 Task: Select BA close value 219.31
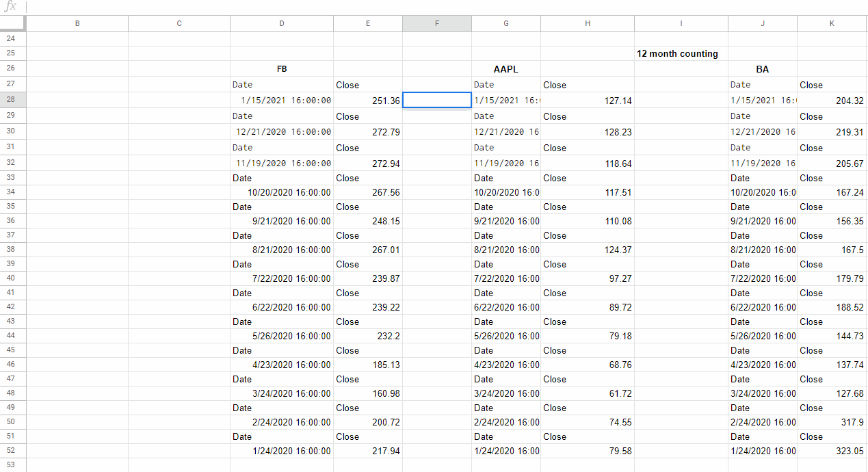pos(832,132)
